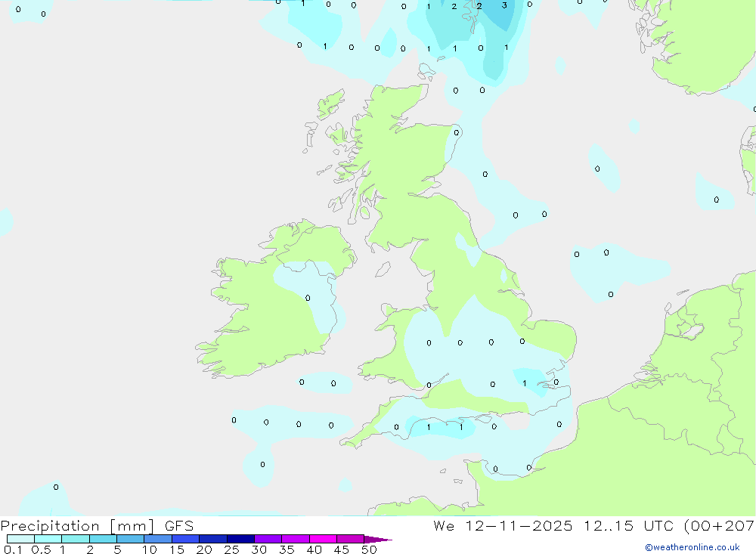Click the '3' precipitation value on the map
756x554 pixels.
tap(504, 5)
